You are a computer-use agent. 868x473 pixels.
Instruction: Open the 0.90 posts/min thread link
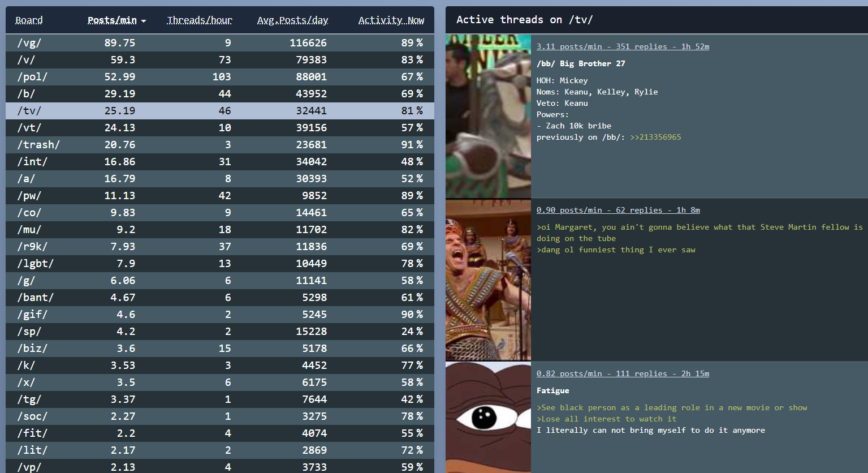point(618,210)
